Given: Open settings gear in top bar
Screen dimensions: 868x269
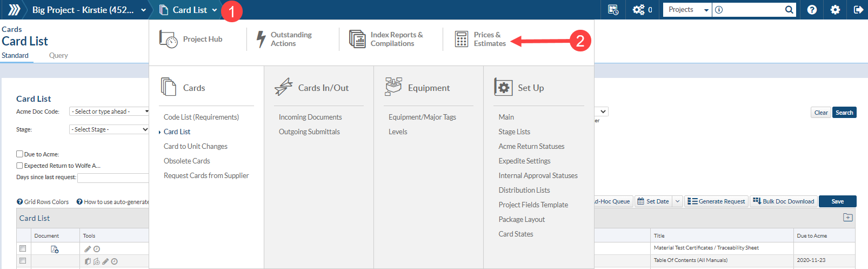Looking at the screenshot, I should point(835,10).
